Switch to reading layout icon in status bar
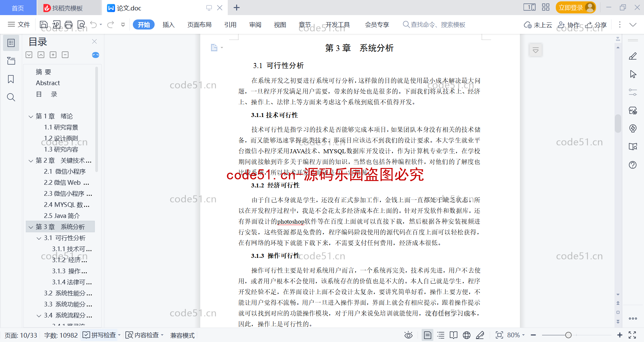The height and width of the screenshot is (342, 644). [453, 335]
